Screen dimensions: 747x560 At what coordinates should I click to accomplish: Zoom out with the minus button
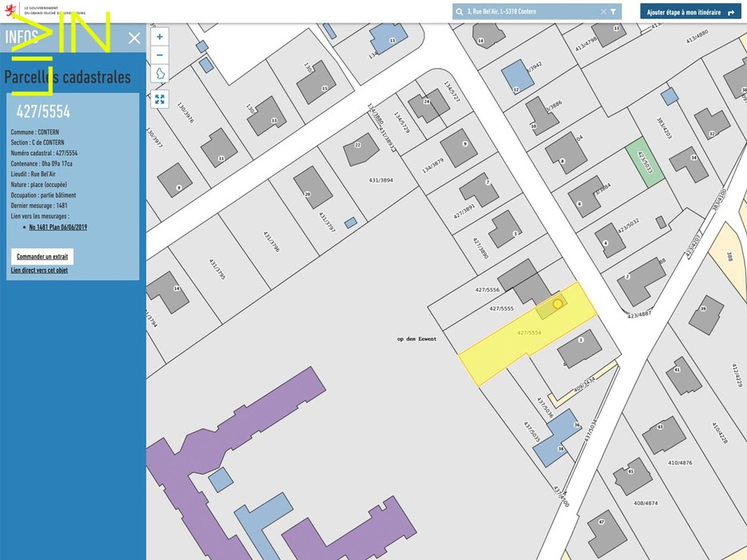160,55
